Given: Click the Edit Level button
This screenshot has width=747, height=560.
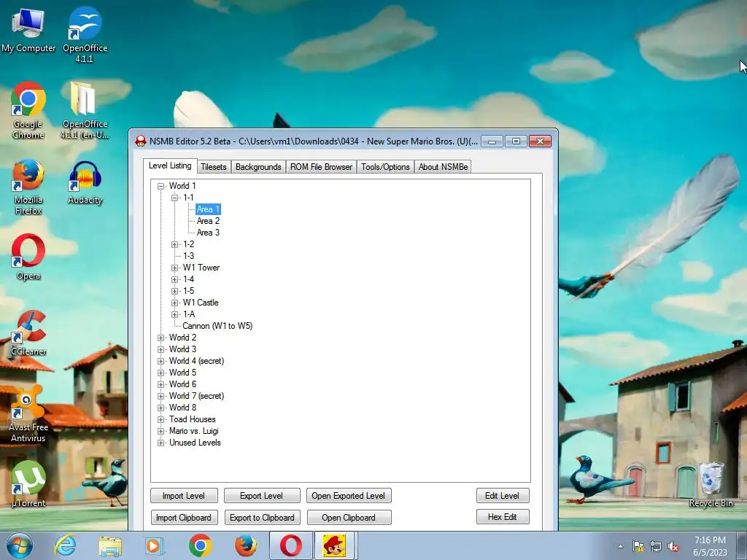Looking at the screenshot, I should point(502,496).
